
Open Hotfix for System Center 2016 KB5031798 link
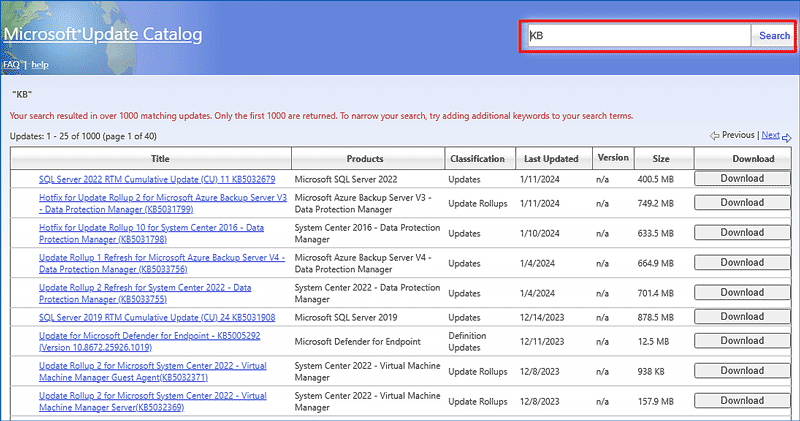tap(152, 234)
